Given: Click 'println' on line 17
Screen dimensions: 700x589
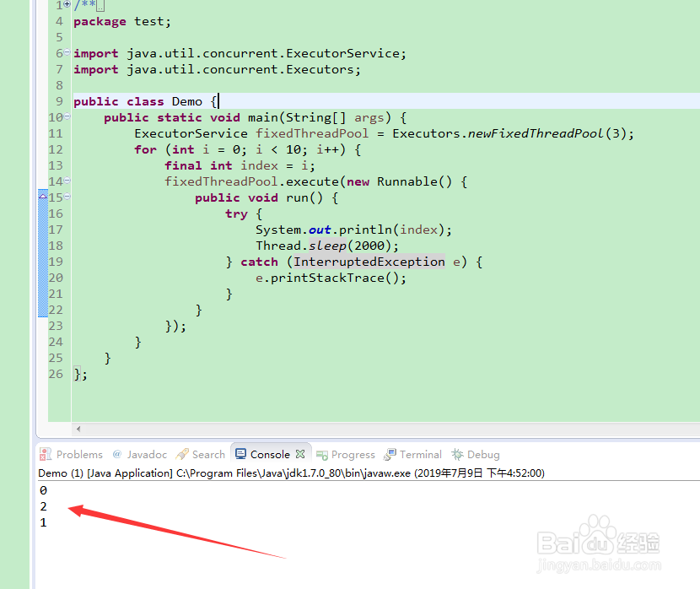Looking at the screenshot, I should coord(366,230).
